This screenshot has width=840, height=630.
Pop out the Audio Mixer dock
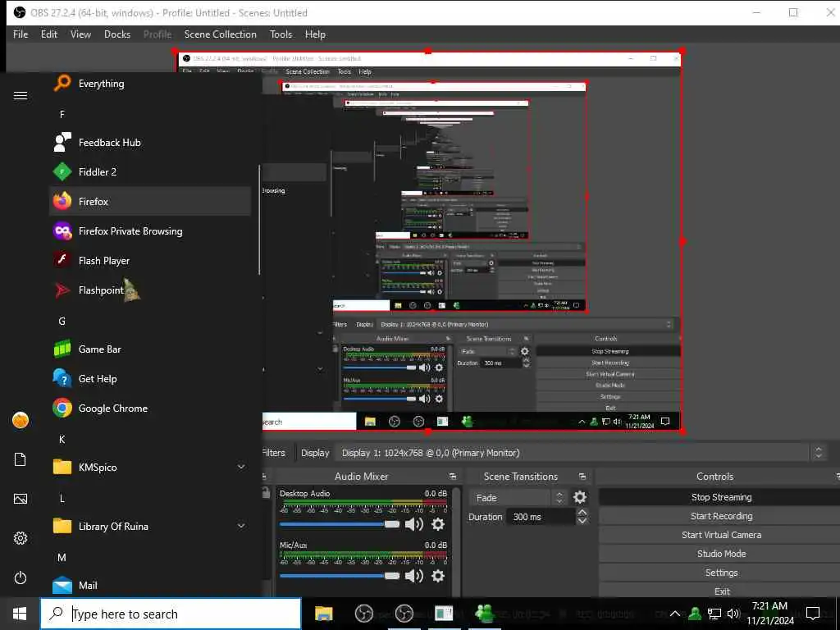click(453, 477)
